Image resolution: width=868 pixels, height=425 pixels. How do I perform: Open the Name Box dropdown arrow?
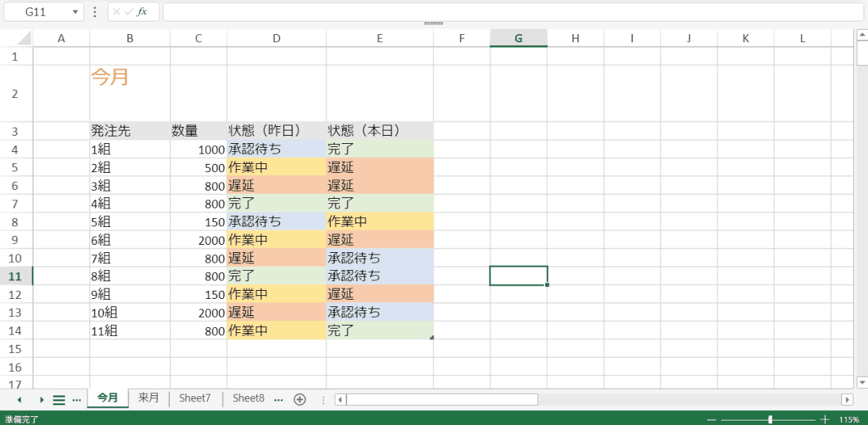tap(75, 12)
